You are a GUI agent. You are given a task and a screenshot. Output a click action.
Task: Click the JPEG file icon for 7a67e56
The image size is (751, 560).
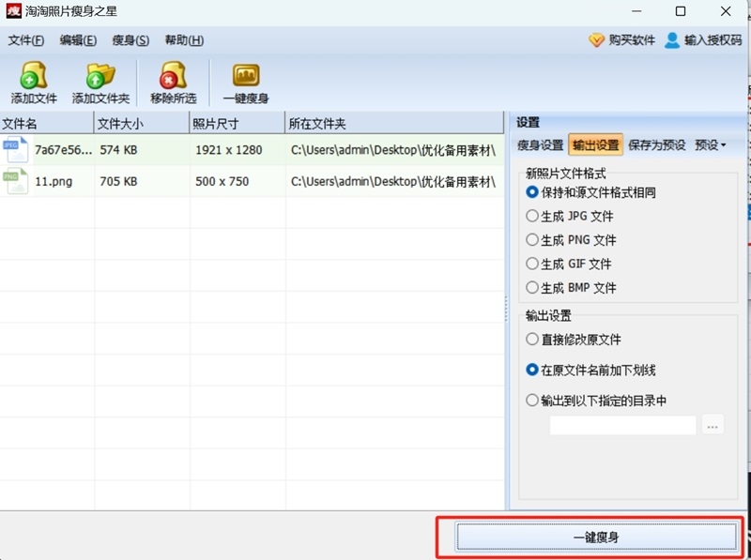15,150
